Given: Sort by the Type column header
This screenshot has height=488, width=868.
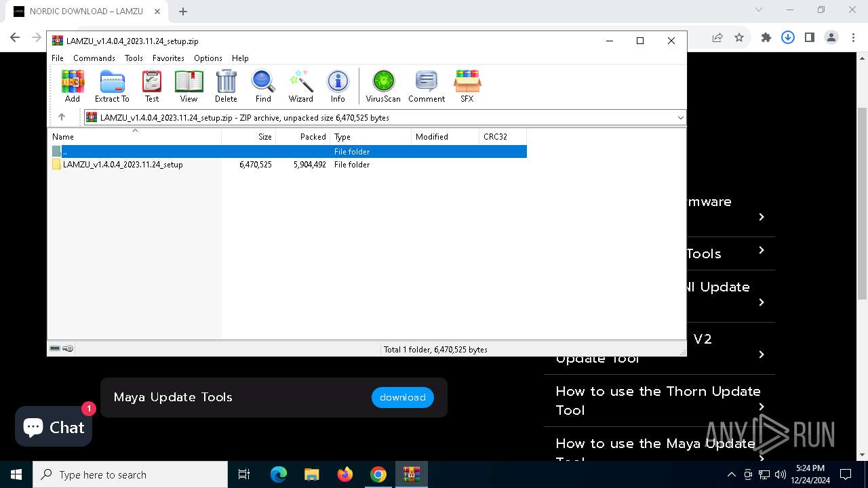Looking at the screenshot, I should click(x=371, y=137).
